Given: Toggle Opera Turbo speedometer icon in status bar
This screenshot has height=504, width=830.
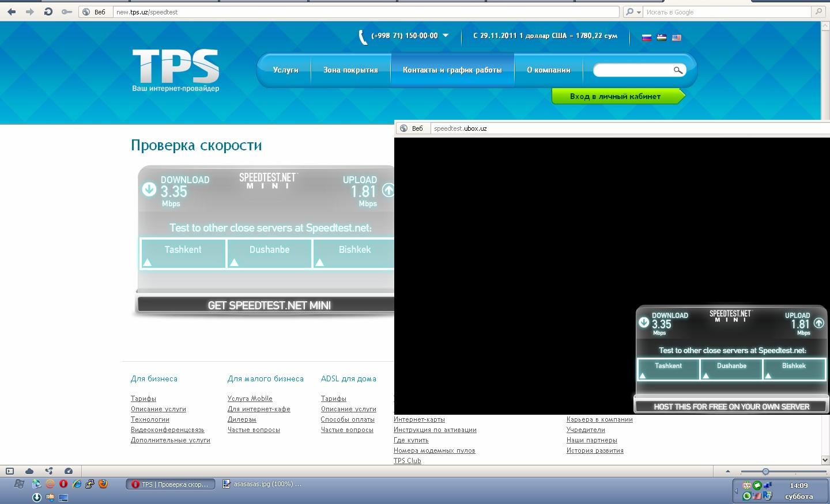Looking at the screenshot, I should coord(69,471).
